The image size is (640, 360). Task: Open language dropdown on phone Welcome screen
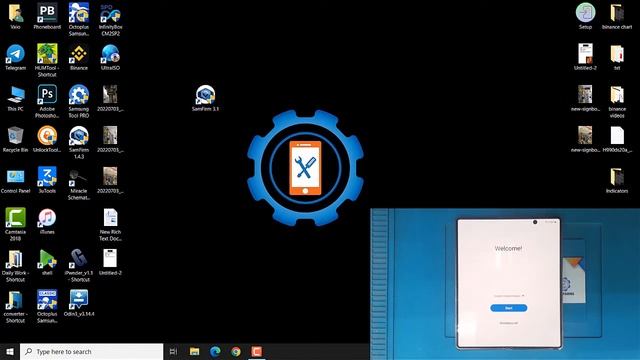click(509, 296)
